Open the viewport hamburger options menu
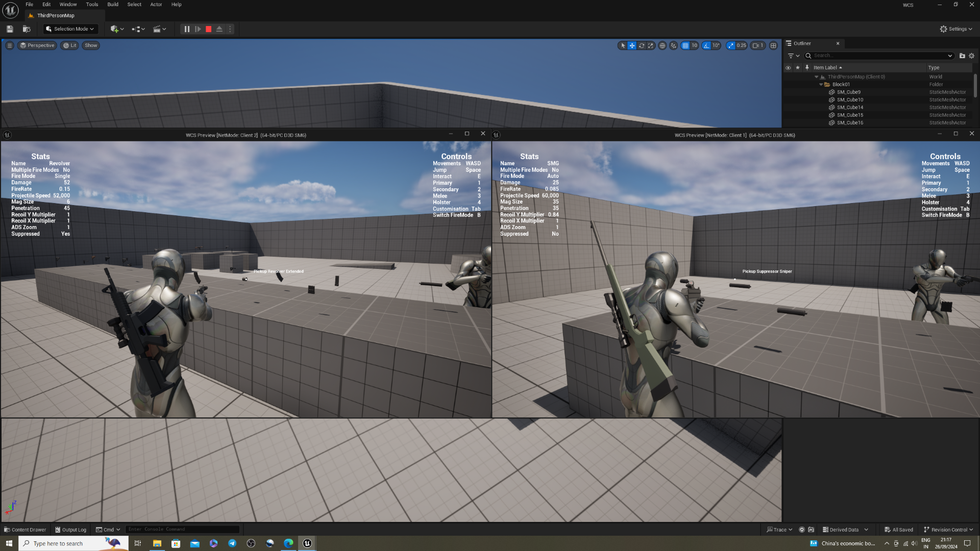This screenshot has height=551, width=980. (10, 45)
